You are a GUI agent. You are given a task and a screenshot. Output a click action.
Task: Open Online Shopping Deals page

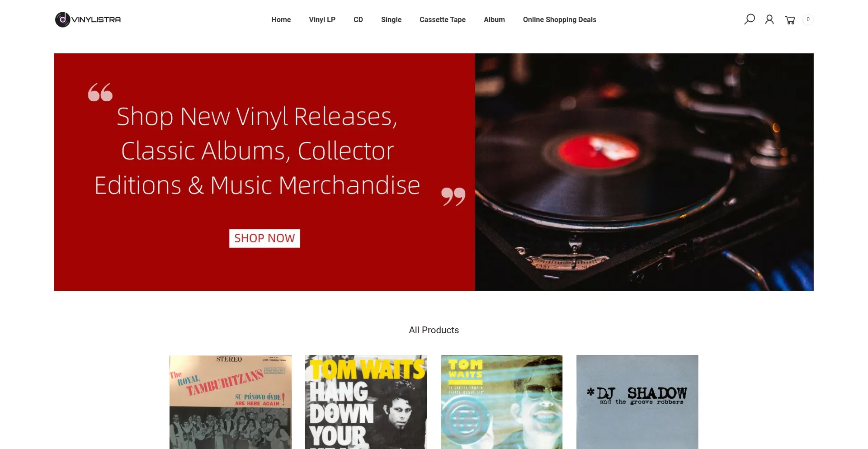[560, 19]
